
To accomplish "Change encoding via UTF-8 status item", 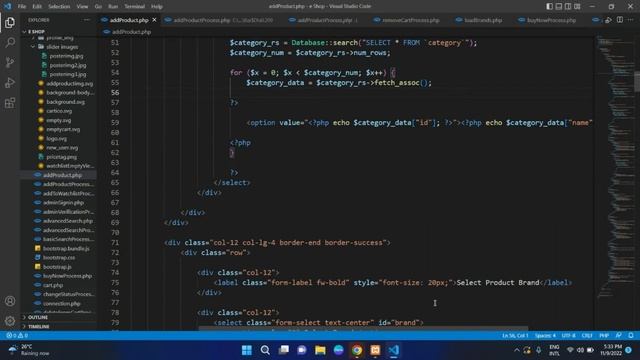I will click(x=568, y=336).
